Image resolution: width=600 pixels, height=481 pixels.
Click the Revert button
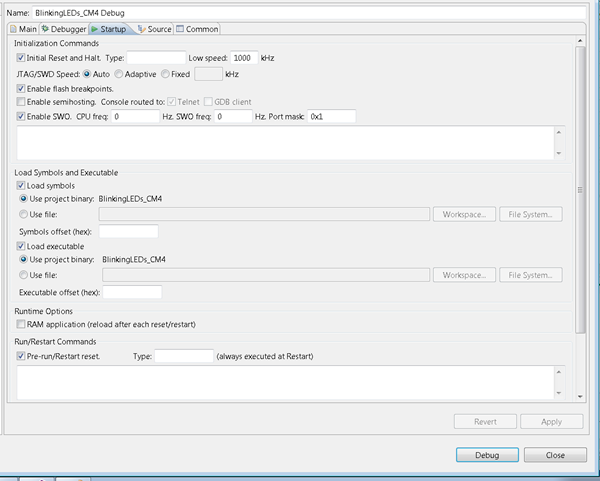[485, 422]
